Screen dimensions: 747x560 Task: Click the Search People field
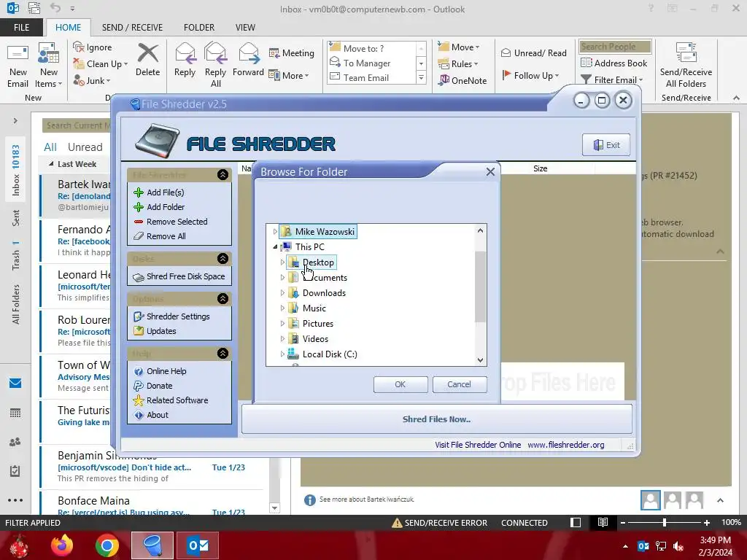pyautogui.click(x=615, y=47)
